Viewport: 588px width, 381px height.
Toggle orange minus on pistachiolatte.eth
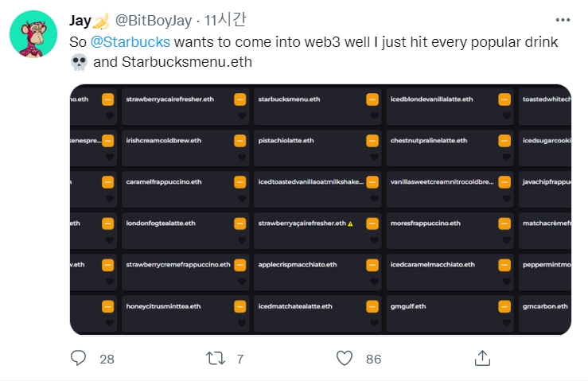tap(372, 141)
